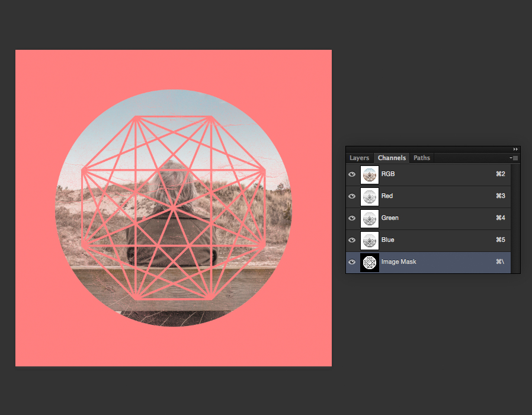The width and height of the screenshot is (532, 415).
Task: Click the ⌘5 shortcut label
Action: coord(501,240)
